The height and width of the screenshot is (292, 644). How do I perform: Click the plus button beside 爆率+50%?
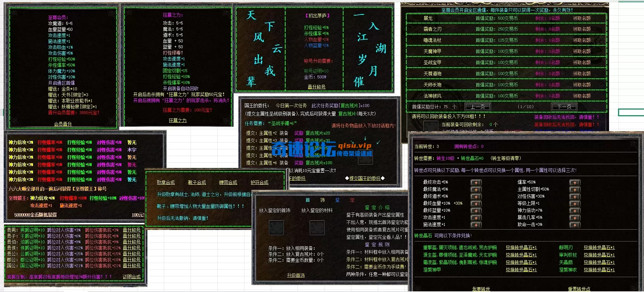point(575,182)
